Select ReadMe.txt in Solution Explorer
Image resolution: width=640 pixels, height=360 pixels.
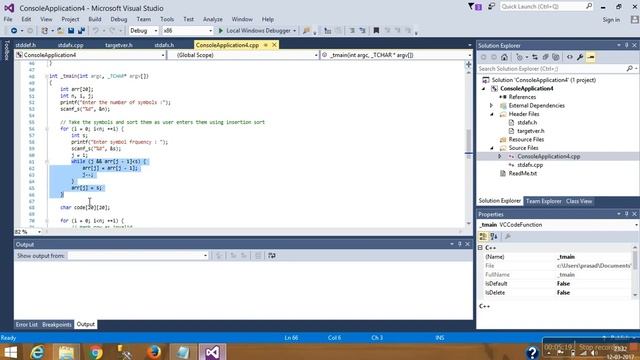[522, 173]
